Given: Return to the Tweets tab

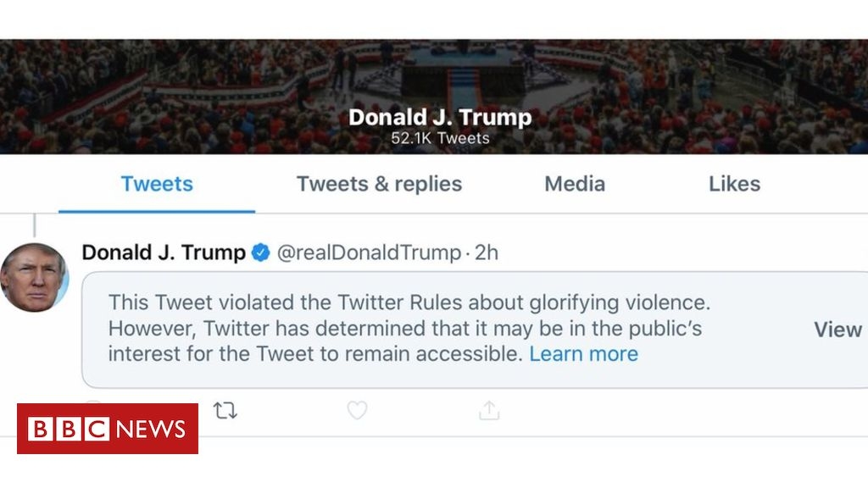Looking at the screenshot, I should pos(156,184).
